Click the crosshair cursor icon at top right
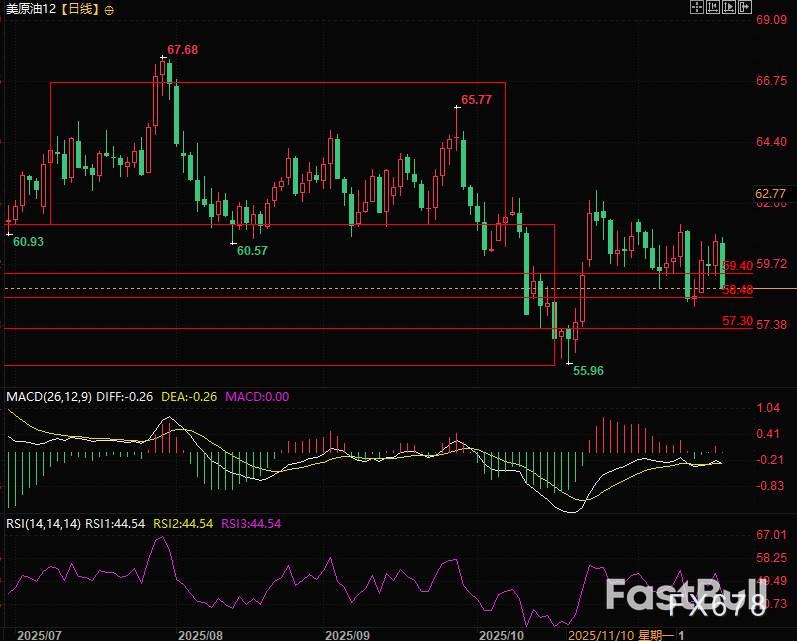Image resolution: width=797 pixels, height=641 pixels. click(x=696, y=7)
